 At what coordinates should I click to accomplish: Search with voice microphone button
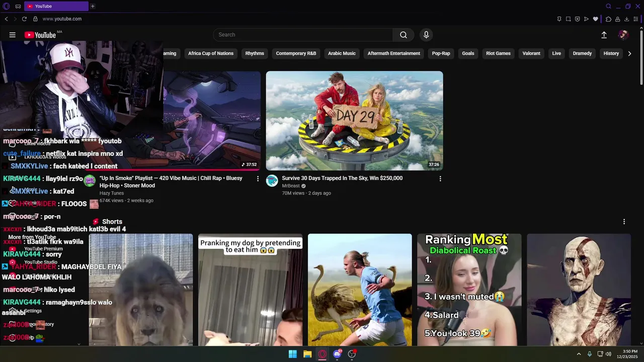[x=426, y=35]
